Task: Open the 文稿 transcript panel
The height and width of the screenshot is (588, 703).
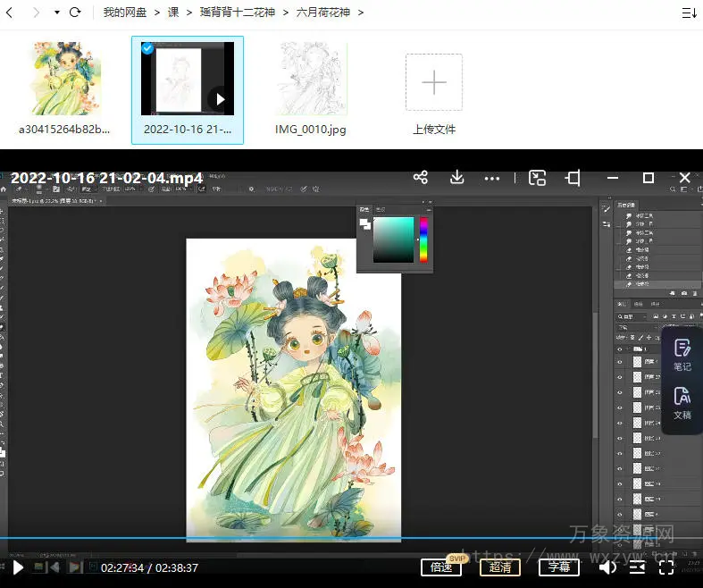Action: [682, 403]
